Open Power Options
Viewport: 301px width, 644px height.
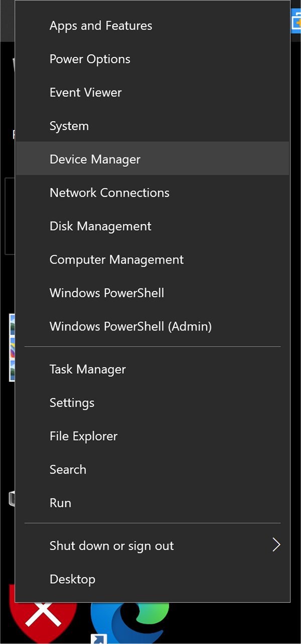tap(89, 59)
